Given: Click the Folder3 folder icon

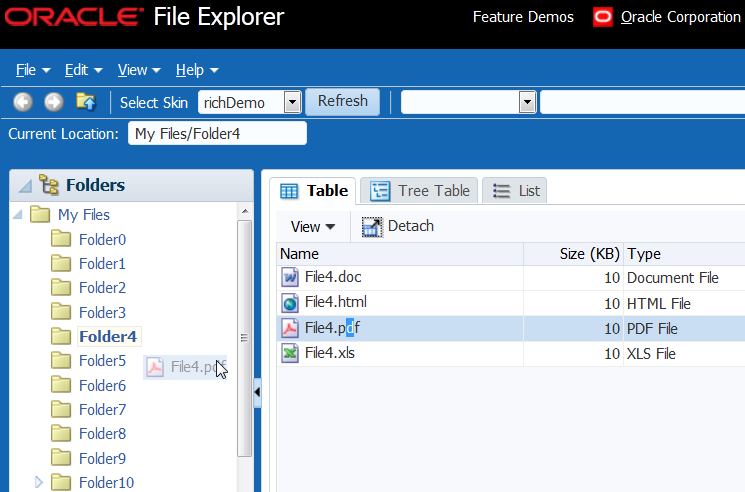Looking at the screenshot, I should (61, 312).
